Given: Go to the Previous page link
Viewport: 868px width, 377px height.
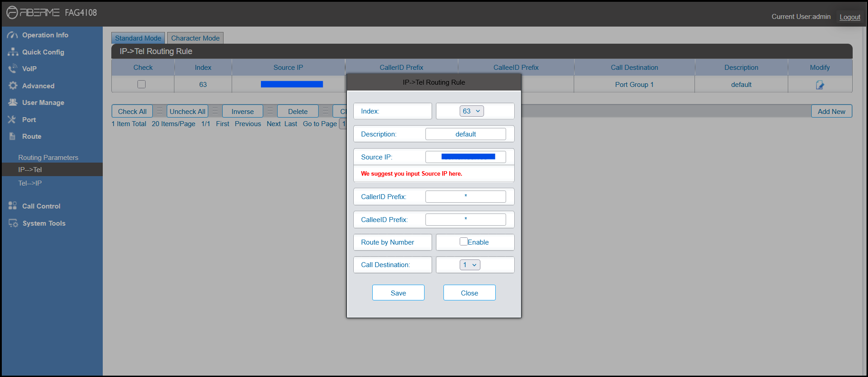Looking at the screenshot, I should [x=248, y=124].
